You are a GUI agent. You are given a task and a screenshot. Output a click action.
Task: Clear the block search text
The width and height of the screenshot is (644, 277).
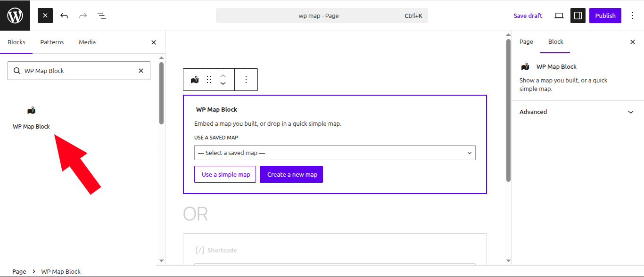pyautogui.click(x=140, y=71)
